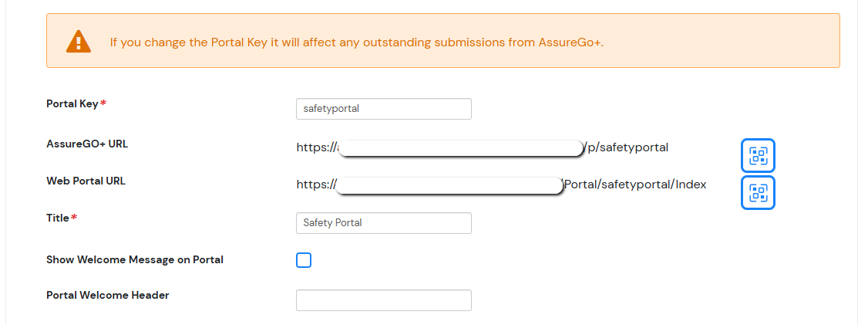This screenshot has width=868, height=325.
Task: Click the Portal Welcome Header label
Action: [x=107, y=295]
